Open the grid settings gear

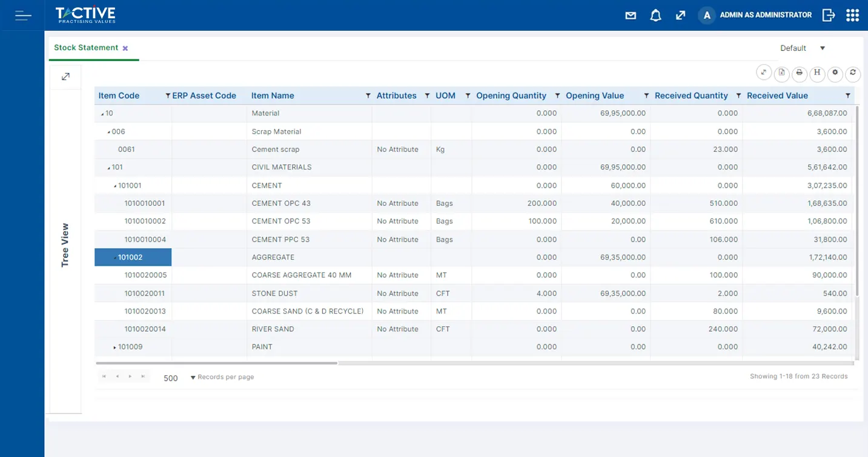(x=835, y=74)
